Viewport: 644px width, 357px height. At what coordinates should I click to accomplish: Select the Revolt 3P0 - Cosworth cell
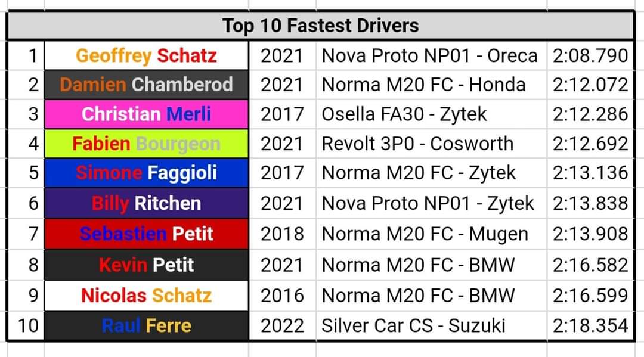point(417,144)
